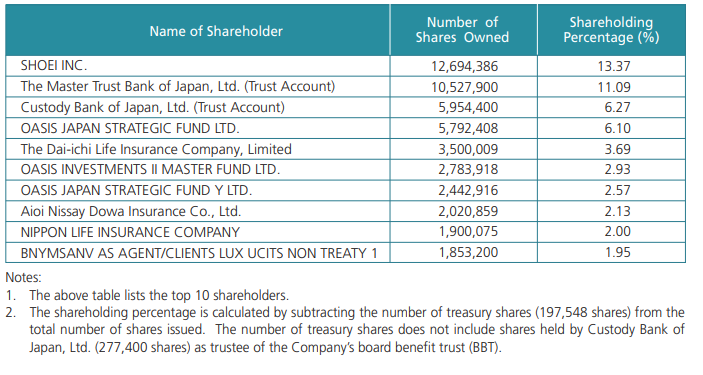The height and width of the screenshot is (375, 703).
Task: Select the 1.95 percentage value
Action: point(618,253)
